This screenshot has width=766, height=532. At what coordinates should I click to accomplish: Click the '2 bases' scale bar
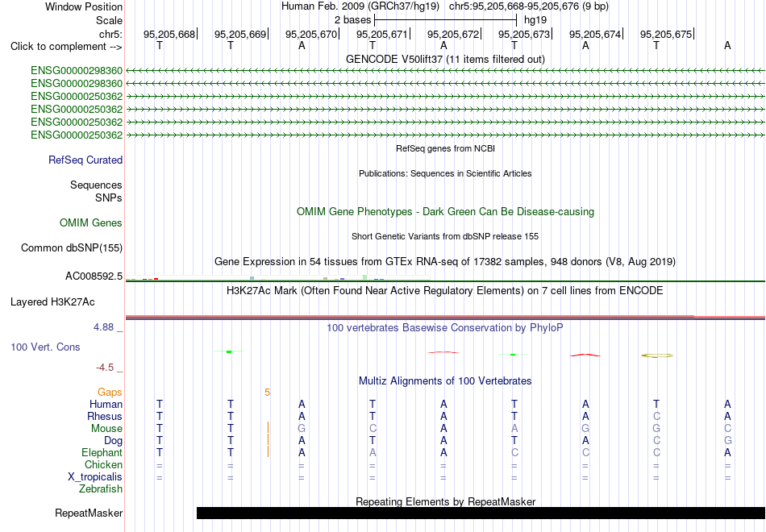point(445,20)
